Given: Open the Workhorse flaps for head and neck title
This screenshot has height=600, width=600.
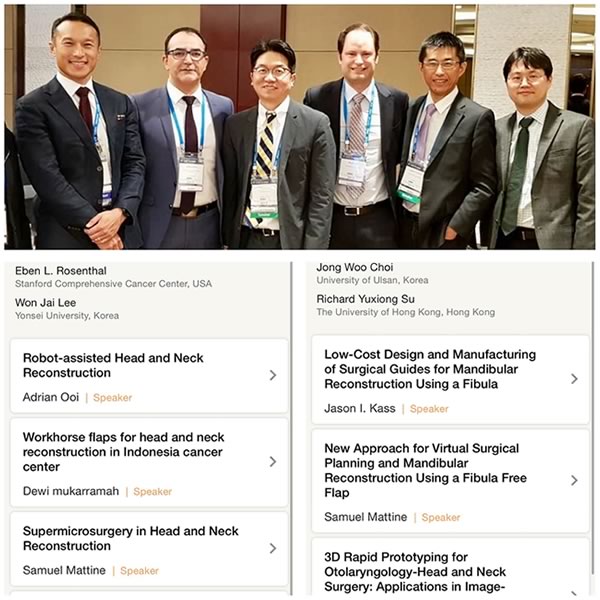Looking at the screenshot, I should [x=123, y=452].
